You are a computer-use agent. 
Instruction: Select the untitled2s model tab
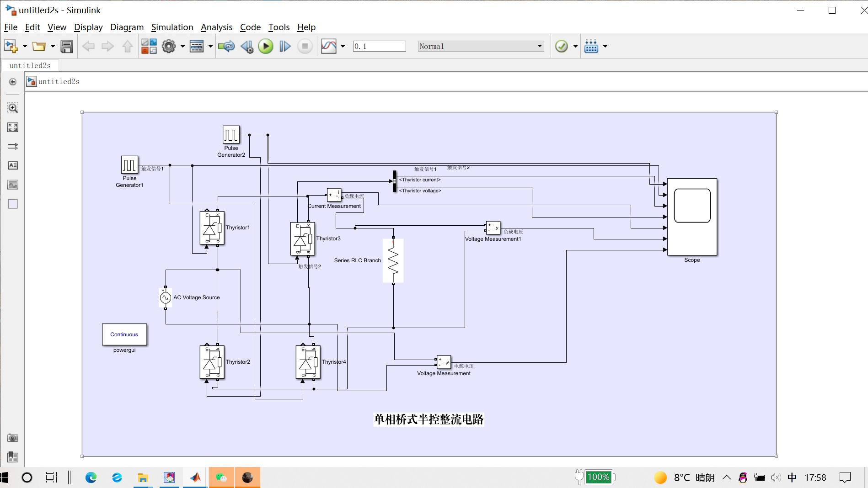[30, 65]
